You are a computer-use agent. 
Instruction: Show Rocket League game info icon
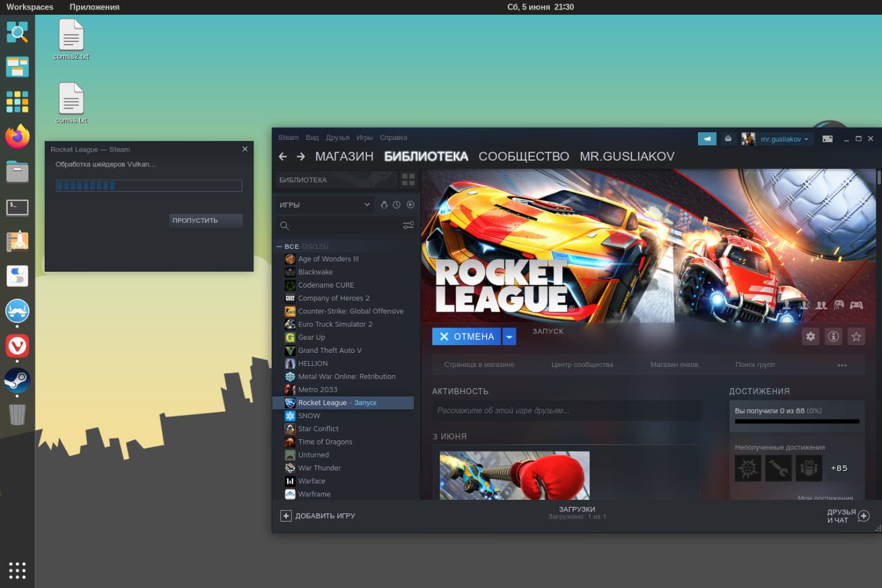[834, 336]
